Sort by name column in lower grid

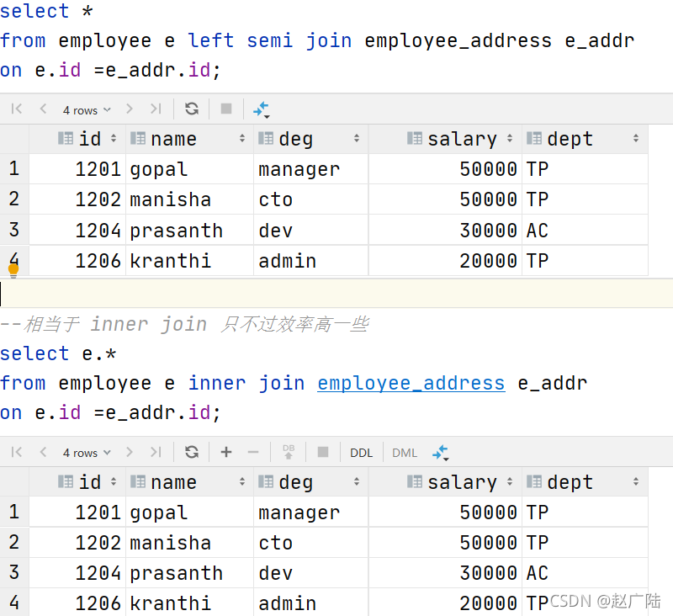click(x=242, y=481)
